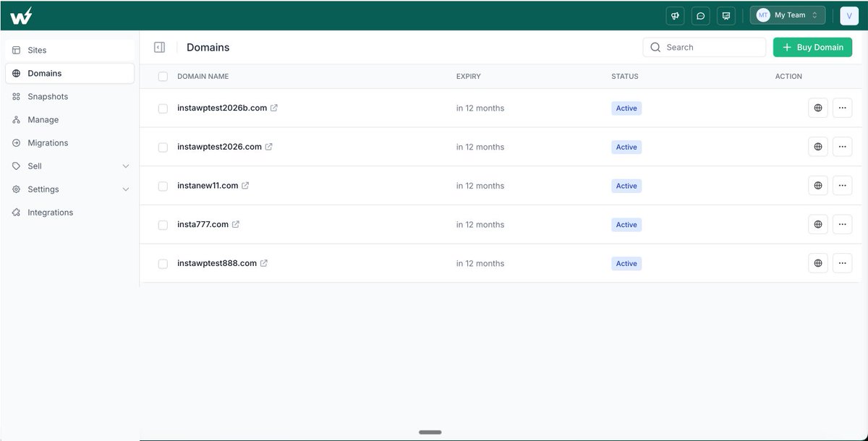
Task: Open external link icon for insta777.com
Action: [236, 224]
